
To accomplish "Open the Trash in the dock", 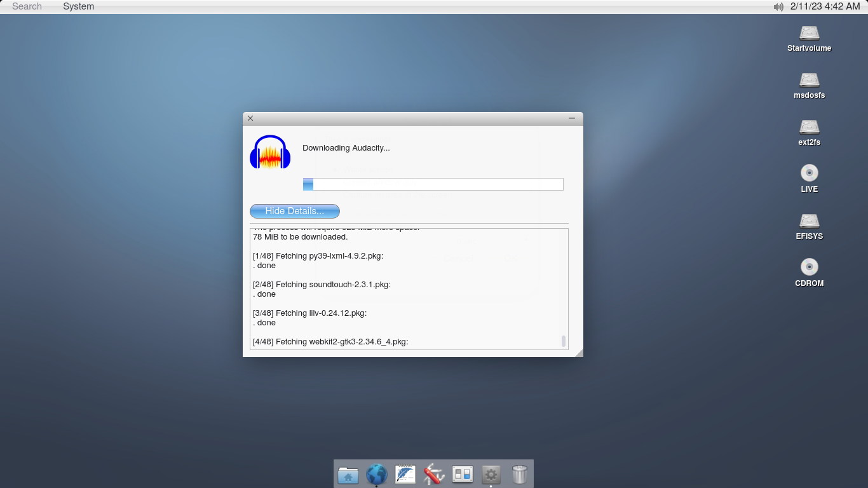I will (520, 474).
